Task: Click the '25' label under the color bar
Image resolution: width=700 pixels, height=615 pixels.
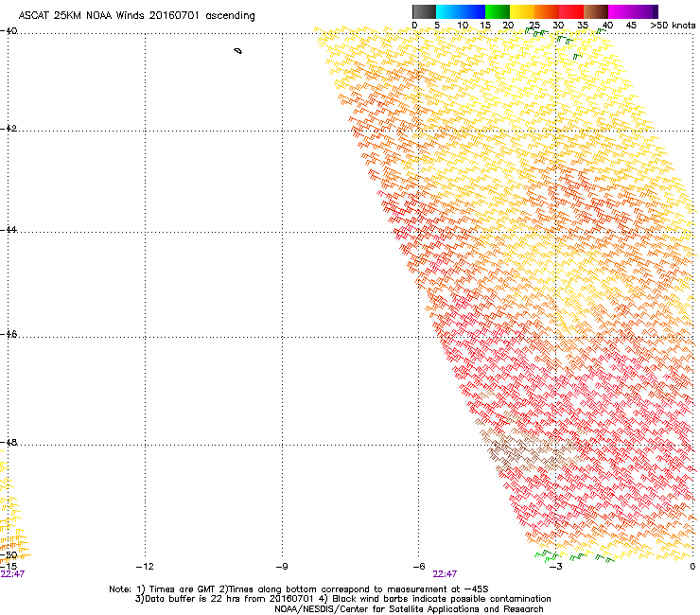Action: point(534,26)
